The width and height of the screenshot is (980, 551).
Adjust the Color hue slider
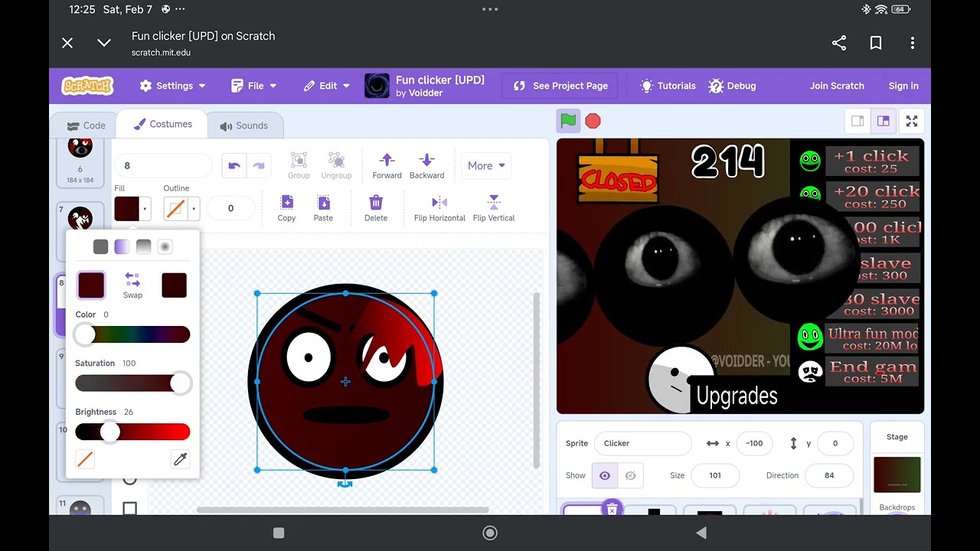pos(132,334)
